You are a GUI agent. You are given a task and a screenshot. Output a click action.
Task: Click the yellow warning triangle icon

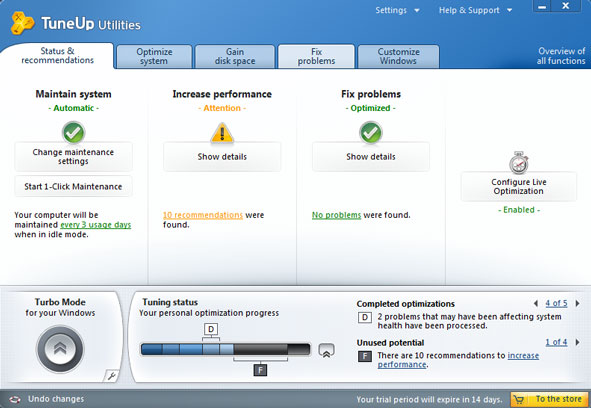pos(222,133)
